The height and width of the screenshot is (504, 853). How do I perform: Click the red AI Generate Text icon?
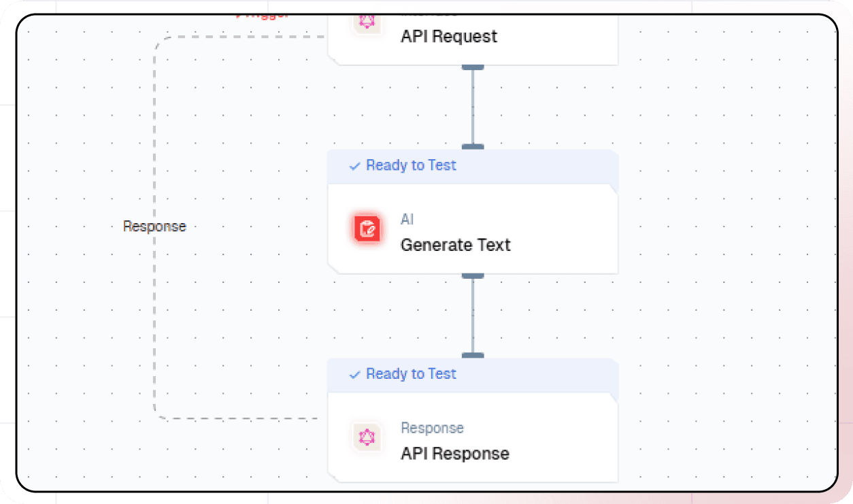[x=367, y=229]
